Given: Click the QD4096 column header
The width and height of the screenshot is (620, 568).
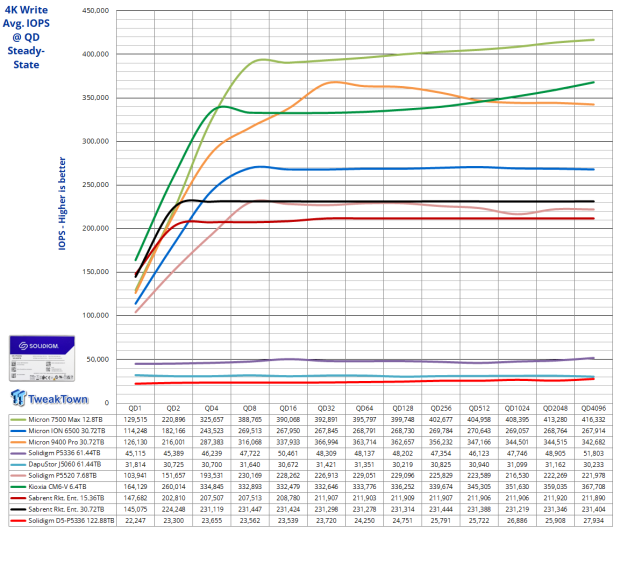Looking at the screenshot, I should click(x=594, y=408).
